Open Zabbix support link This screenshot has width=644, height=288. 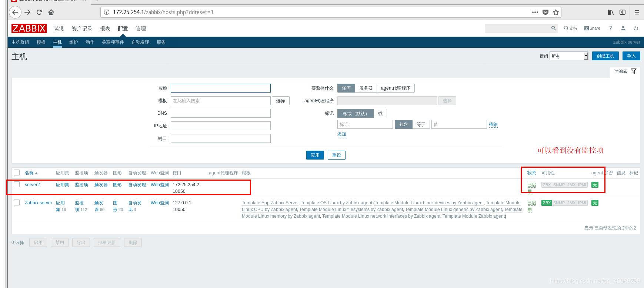click(x=571, y=28)
